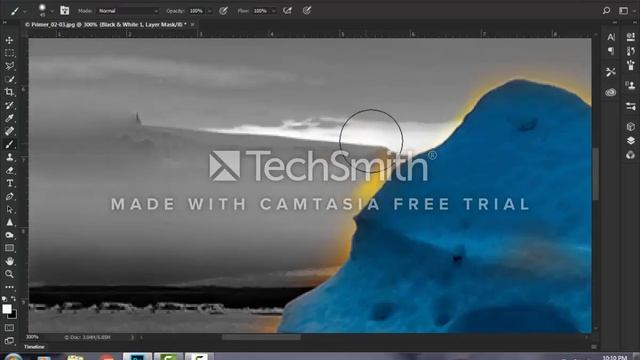Select the Quick Selection tool
The height and width of the screenshot is (360, 640).
[x=9, y=79]
